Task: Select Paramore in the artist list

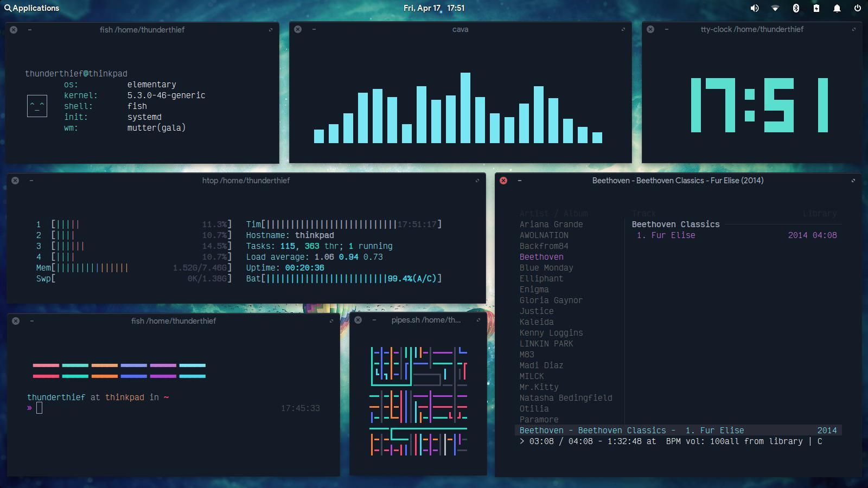Action: click(x=539, y=419)
